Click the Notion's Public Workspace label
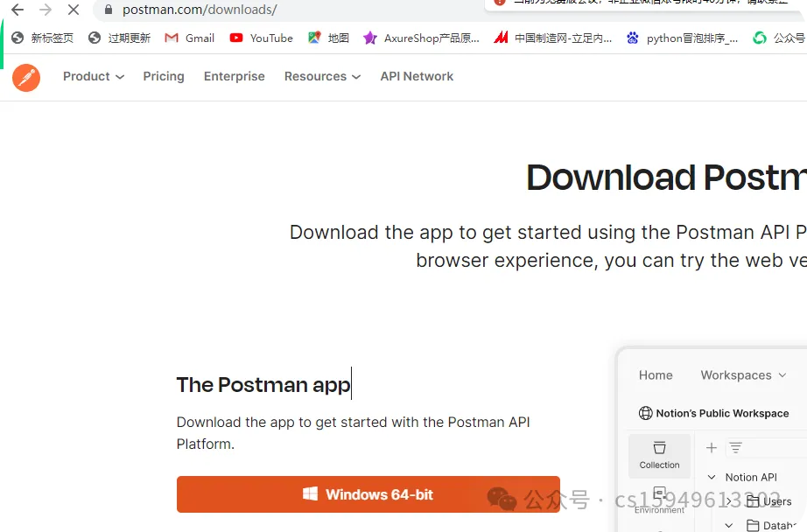 [x=722, y=413]
